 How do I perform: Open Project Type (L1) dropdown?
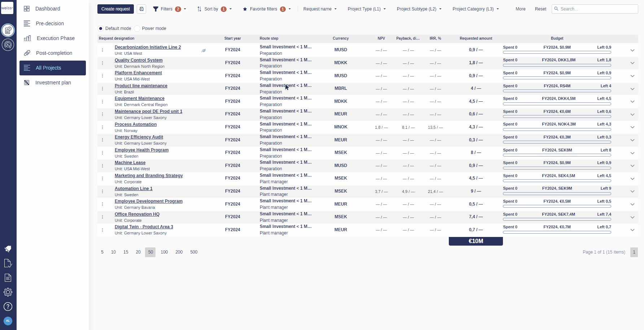tap(367, 9)
